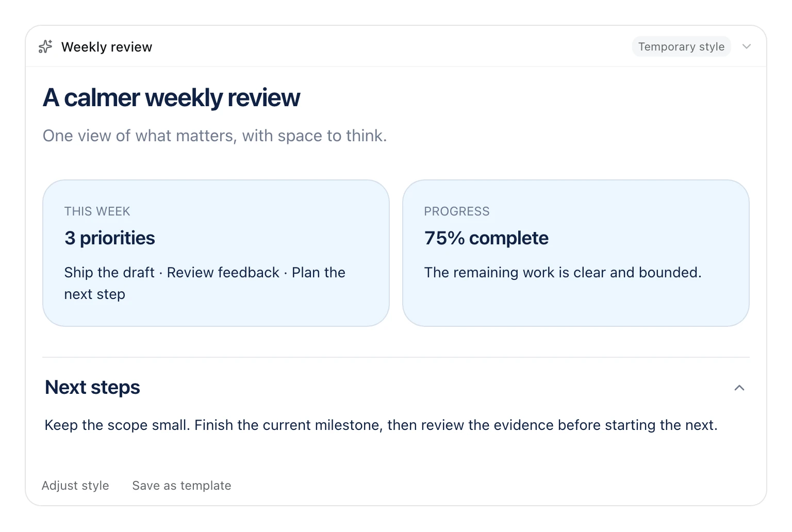Open the Temporary style chevron dropdown
The height and width of the screenshot is (532, 792).
(746, 47)
